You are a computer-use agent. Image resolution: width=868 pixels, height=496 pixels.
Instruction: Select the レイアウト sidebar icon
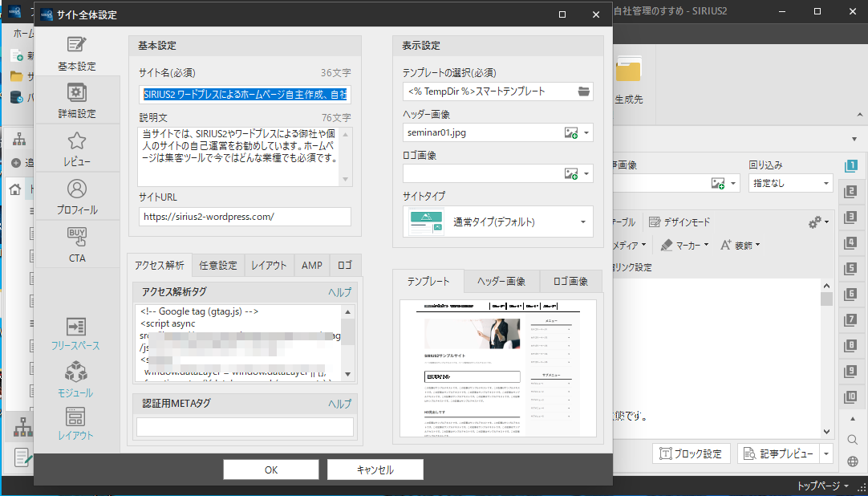77,418
